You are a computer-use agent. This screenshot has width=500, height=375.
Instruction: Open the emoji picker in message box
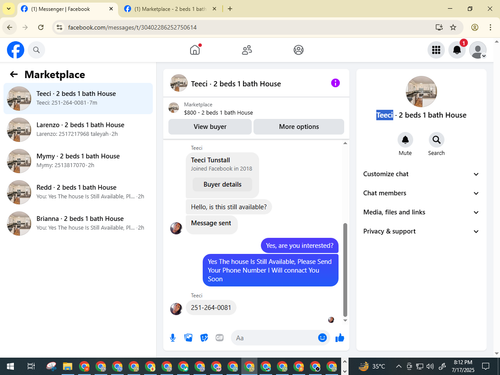tap(322, 338)
